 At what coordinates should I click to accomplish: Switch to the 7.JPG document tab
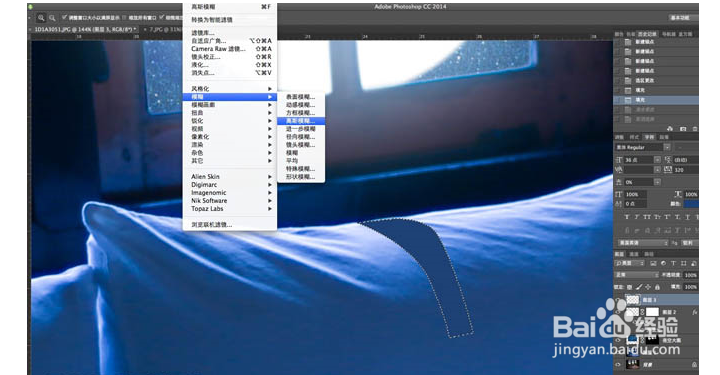click(x=162, y=29)
